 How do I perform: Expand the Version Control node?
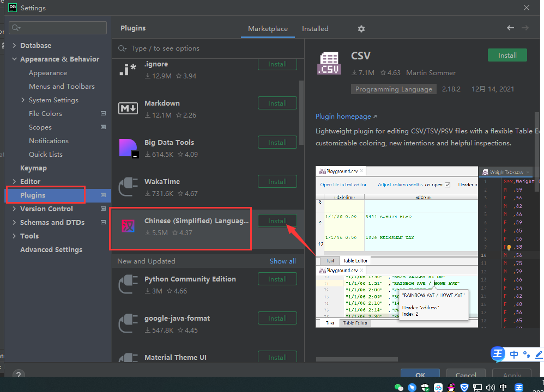(x=14, y=209)
